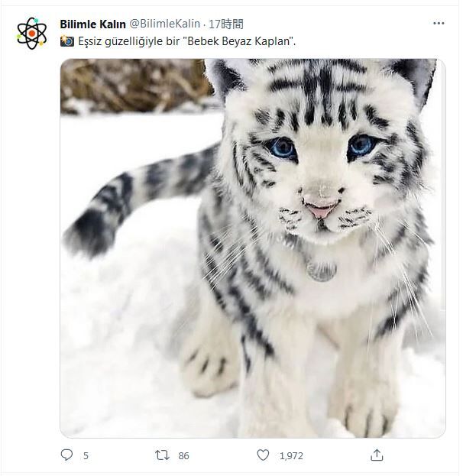This screenshot has width=463, height=476.
Task: Open the three-dot more options menu
Action: [x=438, y=24]
